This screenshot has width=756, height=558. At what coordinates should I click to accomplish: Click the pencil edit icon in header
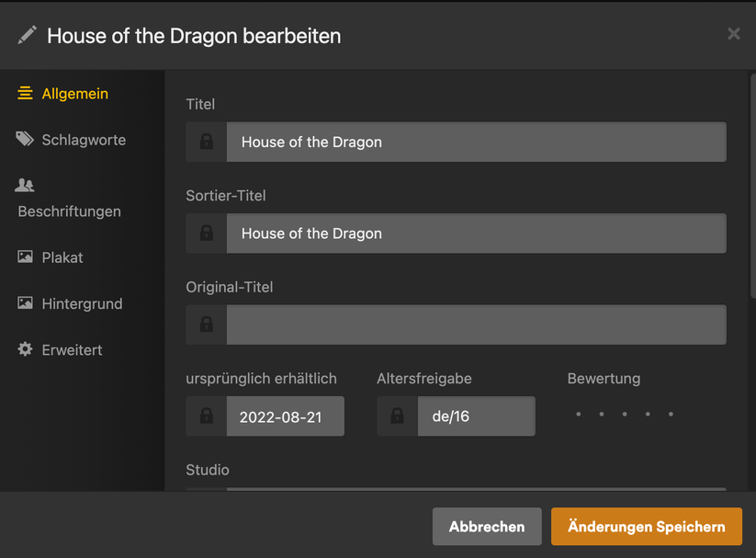(x=28, y=35)
